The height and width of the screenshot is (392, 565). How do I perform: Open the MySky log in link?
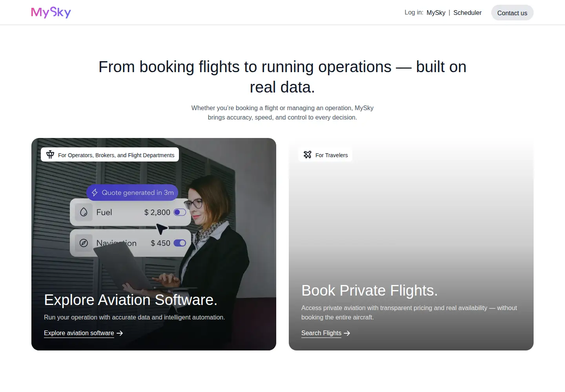tap(436, 13)
